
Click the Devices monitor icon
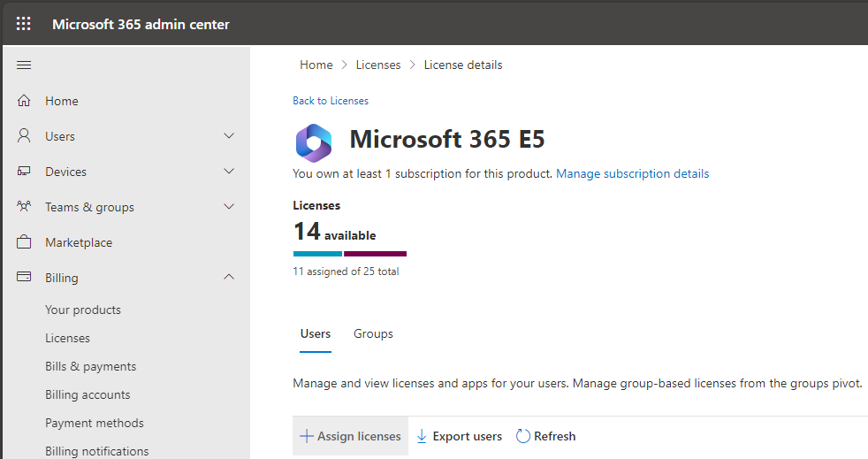point(24,171)
